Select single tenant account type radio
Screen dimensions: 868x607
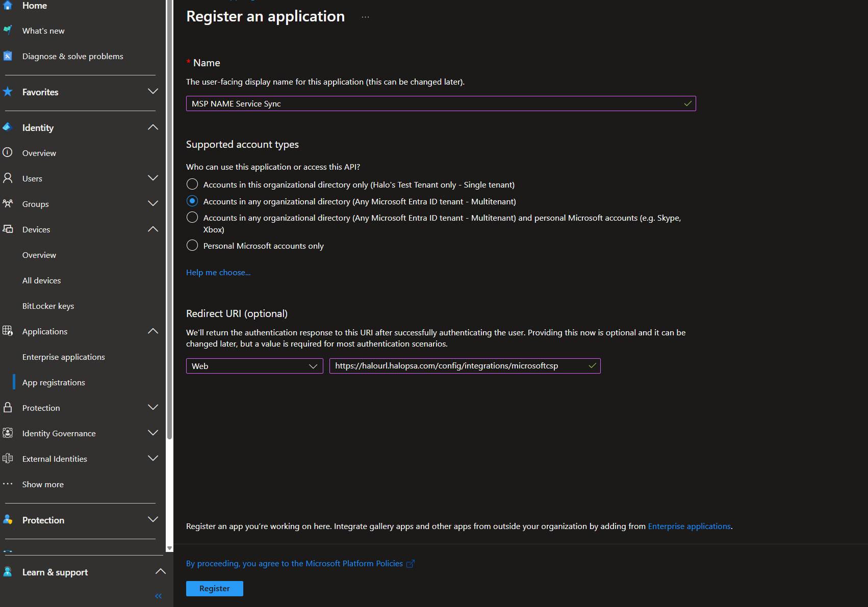[192, 184]
